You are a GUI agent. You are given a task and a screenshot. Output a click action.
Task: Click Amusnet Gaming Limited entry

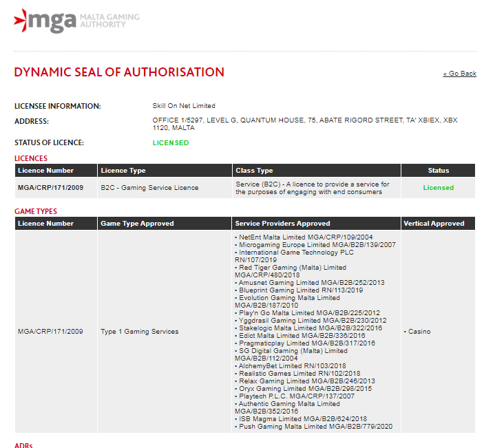click(310, 283)
